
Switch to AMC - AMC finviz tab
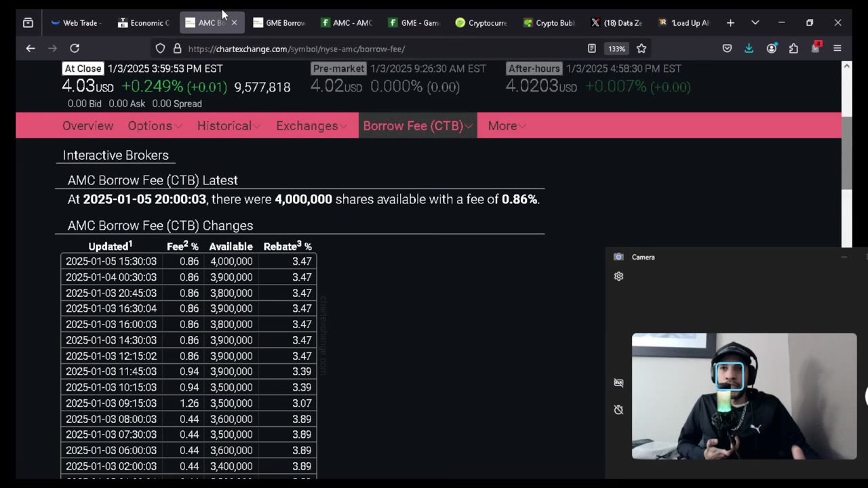[347, 23]
